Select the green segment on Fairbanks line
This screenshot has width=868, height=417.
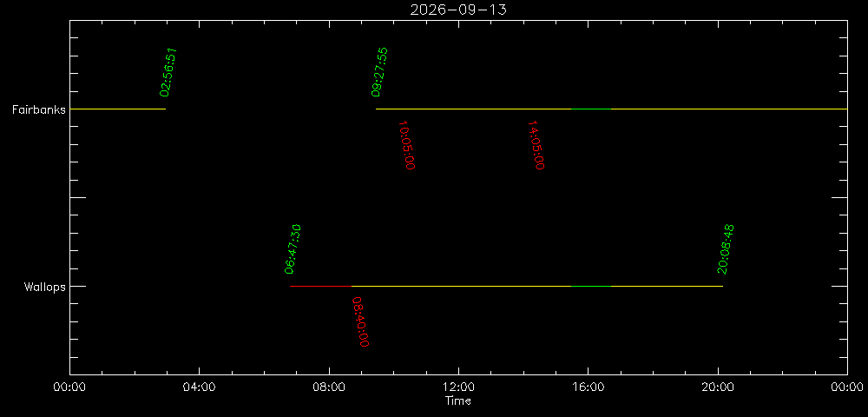(590, 109)
